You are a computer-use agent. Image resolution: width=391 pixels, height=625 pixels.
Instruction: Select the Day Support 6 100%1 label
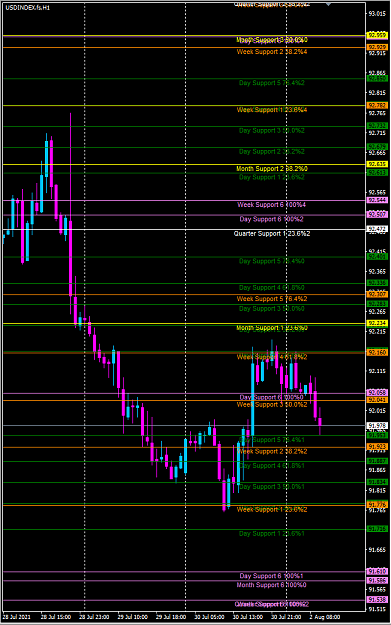(x=272, y=576)
